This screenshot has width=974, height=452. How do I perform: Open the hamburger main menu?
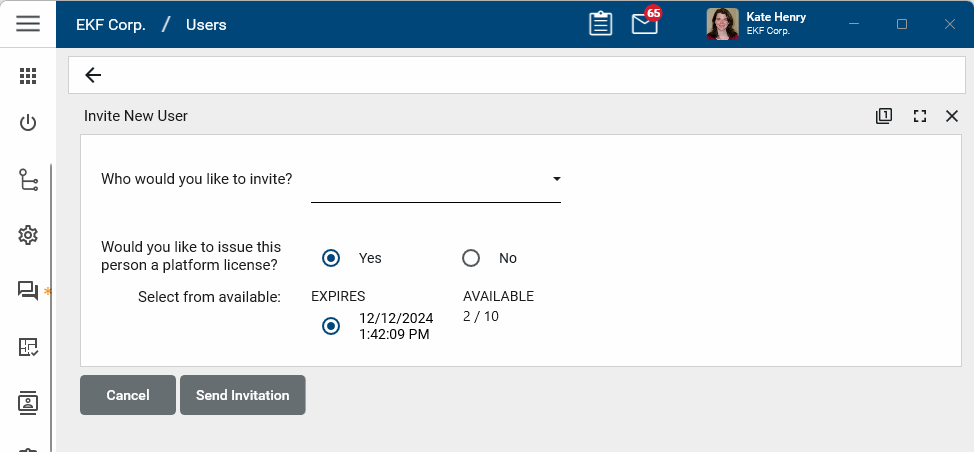[28, 24]
